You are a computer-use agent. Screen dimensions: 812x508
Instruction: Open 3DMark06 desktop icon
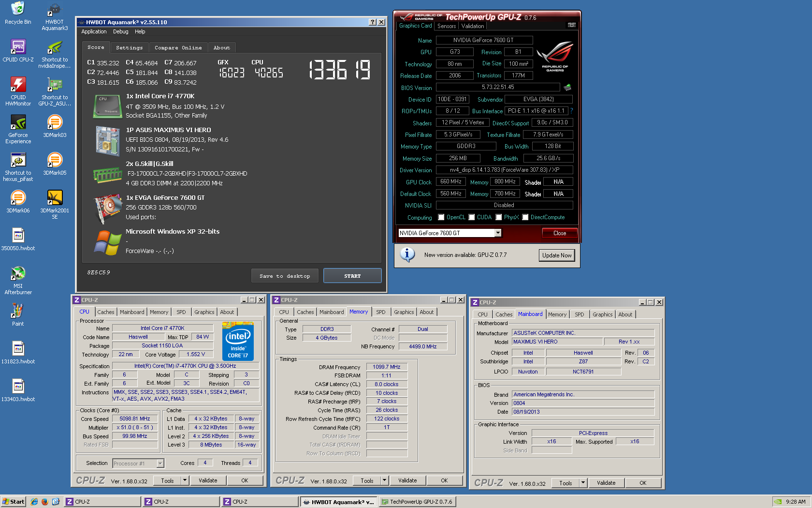18,202
